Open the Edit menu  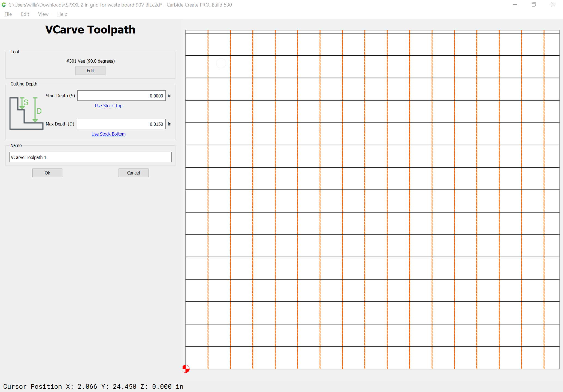pos(25,14)
